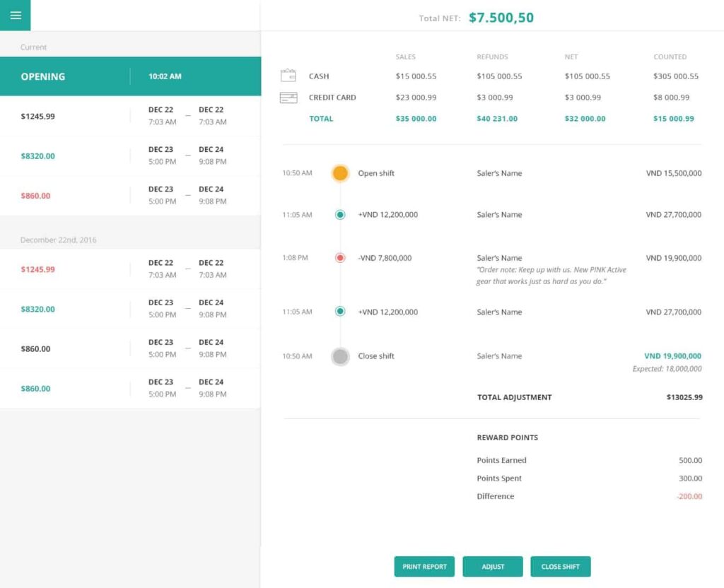Click teal dot just above Close shift
Image resolution: width=724 pixels, height=588 pixels.
340,312
